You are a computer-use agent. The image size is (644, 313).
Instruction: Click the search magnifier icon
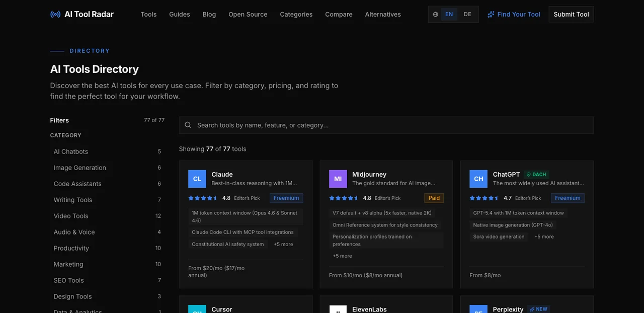(188, 125)
